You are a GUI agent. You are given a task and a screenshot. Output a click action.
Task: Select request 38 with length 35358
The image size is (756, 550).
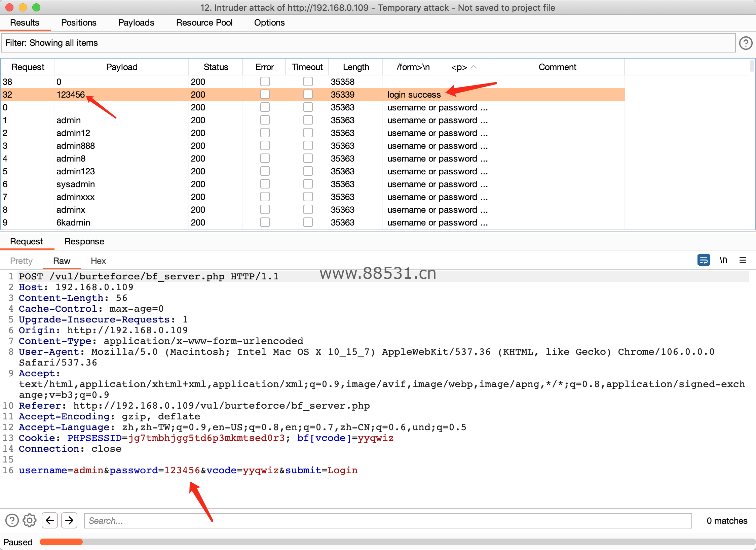pos(313,81)
